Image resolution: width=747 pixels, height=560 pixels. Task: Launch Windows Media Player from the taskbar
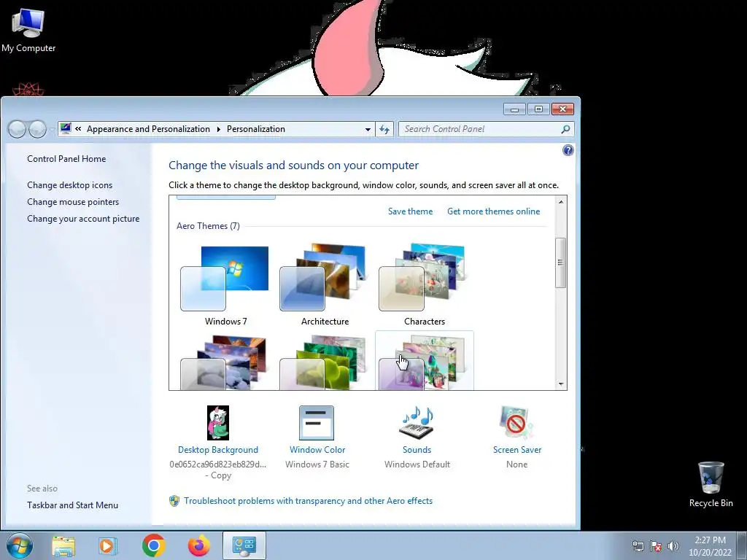coord(108,545)
